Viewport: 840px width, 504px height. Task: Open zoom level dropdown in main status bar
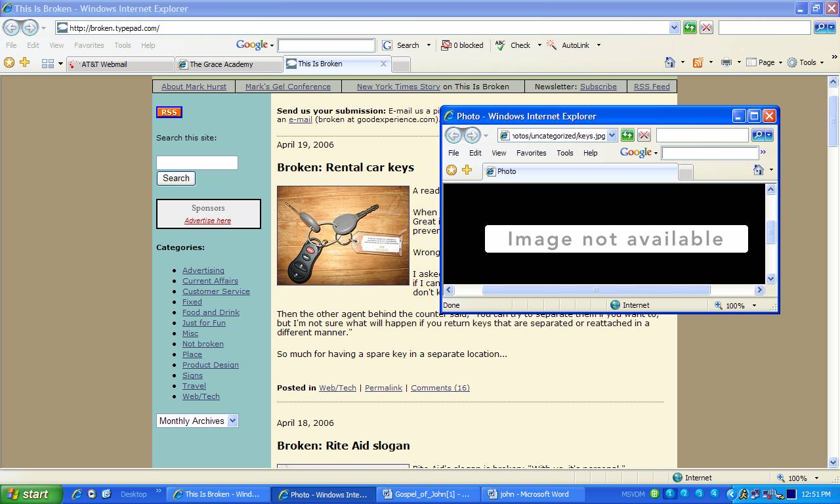pyautogui.click(x=816, y=478)
